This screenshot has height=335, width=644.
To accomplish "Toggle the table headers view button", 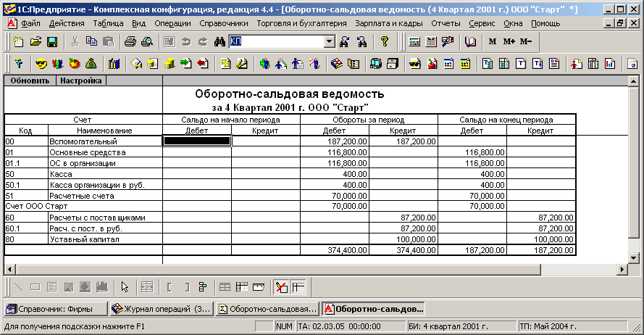I will point(241,287).
